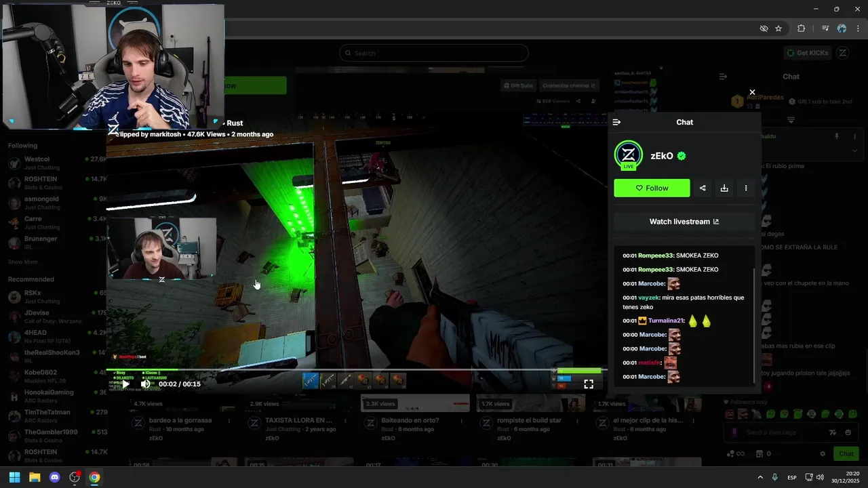Screen dimensions: 868x488
Task: Focus the Kick search box
Action: click(434, 53)
